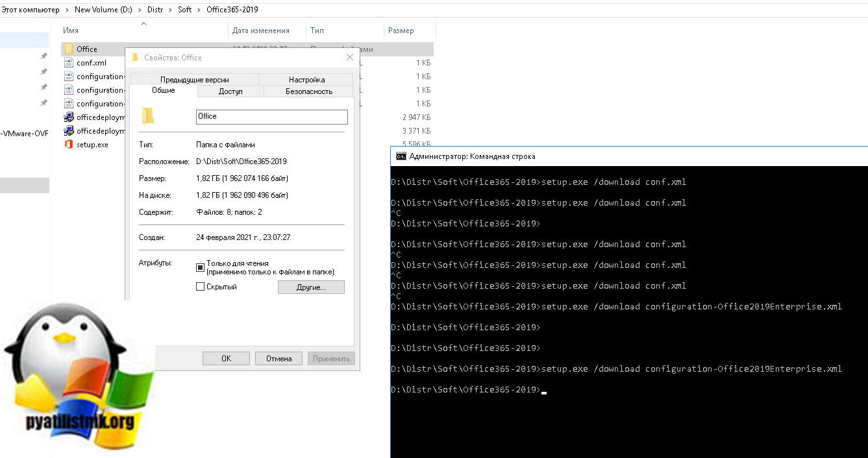Image resolution: width=868 pixels, height=458 pixels.
Task: Select the setup.exe Office icon
Action: [x=69, y=145]
